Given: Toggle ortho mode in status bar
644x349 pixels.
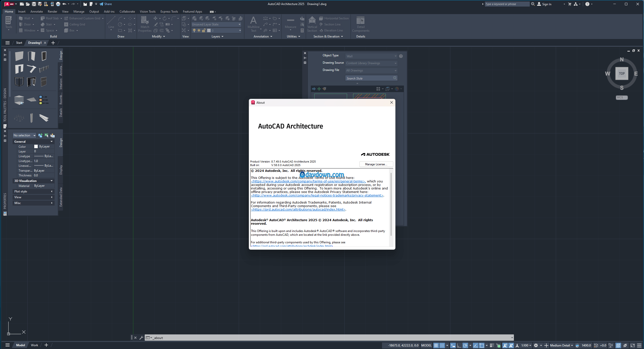Looking at the screenshot, I should 459,345.
